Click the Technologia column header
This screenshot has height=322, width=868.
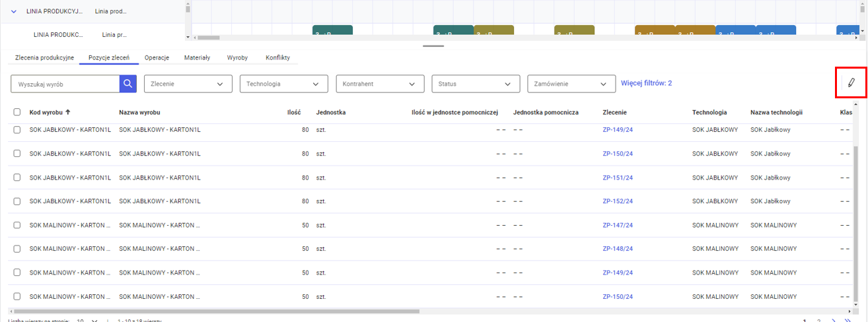709,112
